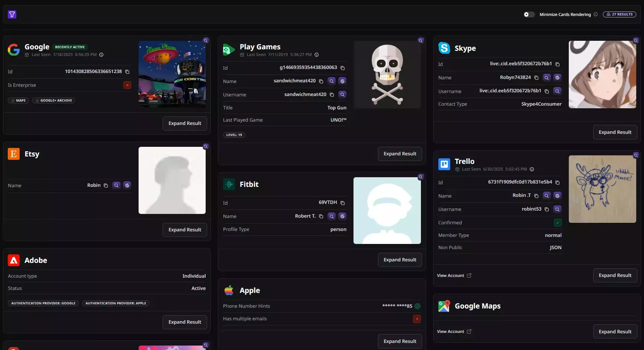Viewport: 644px width, 350px height.
Task: Run Google lookup on Trello name Robin .T
Action: pyautogui.click(x=557, y=195)
